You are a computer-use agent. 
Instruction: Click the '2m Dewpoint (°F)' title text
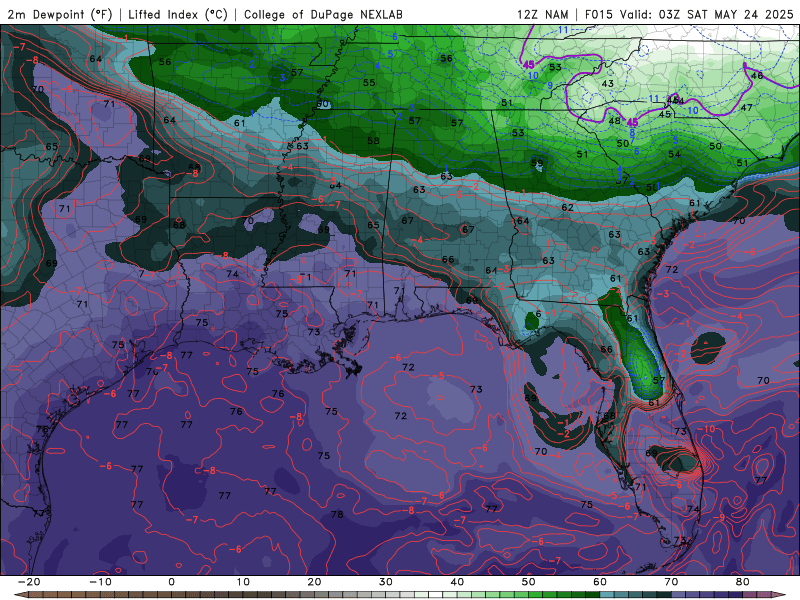pos(60,14)
